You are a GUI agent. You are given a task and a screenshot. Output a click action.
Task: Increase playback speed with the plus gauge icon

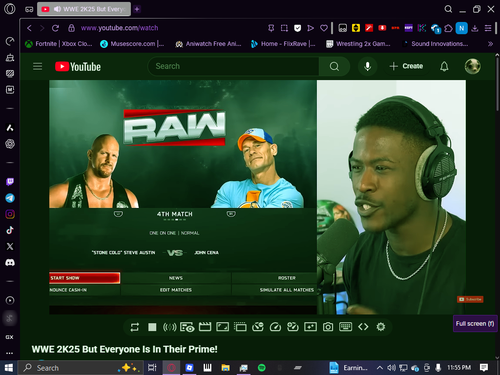click(x=293, y=327)
